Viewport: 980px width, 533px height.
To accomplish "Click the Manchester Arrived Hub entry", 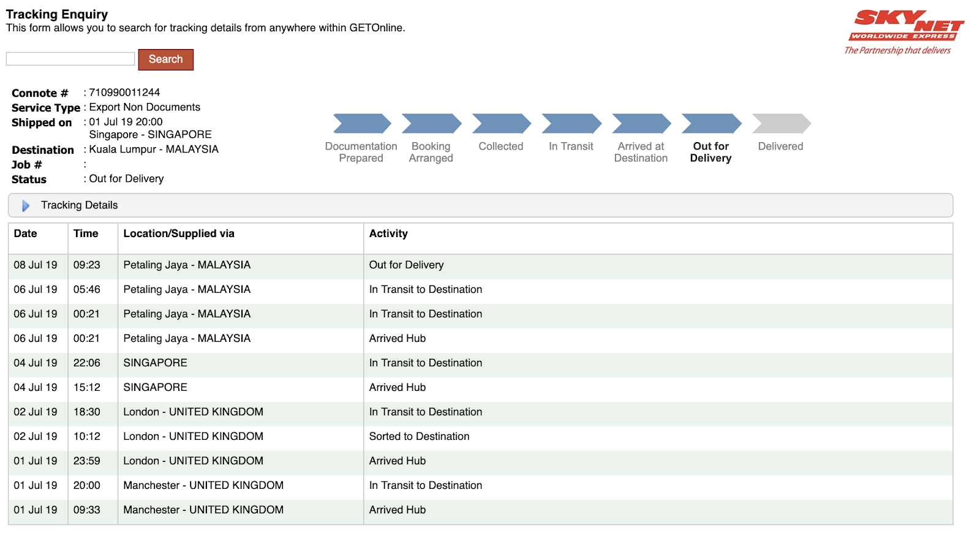I will [397, 510].
